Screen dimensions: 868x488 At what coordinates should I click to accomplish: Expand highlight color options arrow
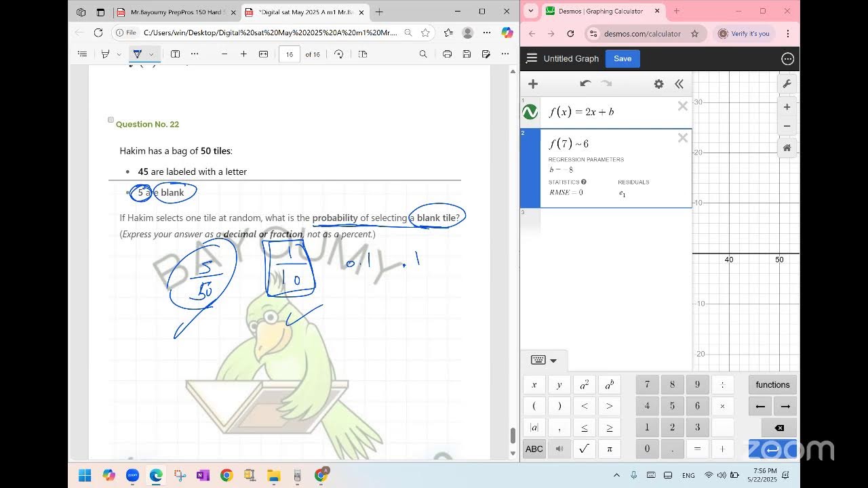tap(119, 54)
